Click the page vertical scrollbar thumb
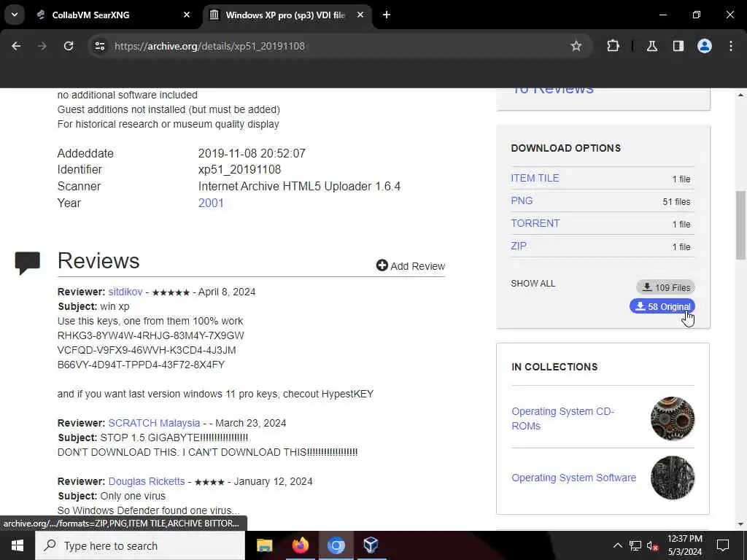747x560 pixels. tap(740, 225)
